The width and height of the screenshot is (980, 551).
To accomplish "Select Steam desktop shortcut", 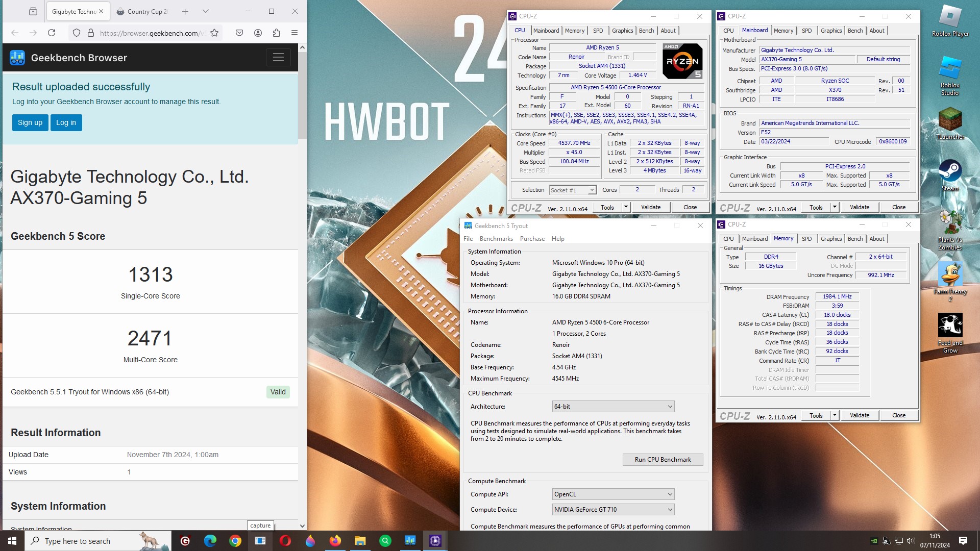I will click(950, 175).
